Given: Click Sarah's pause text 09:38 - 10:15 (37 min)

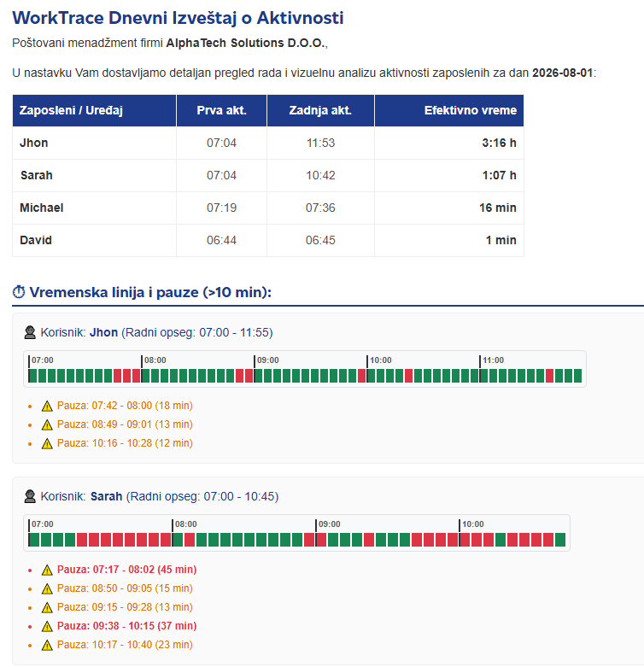Looking at the screenshot, I should 126,626.
